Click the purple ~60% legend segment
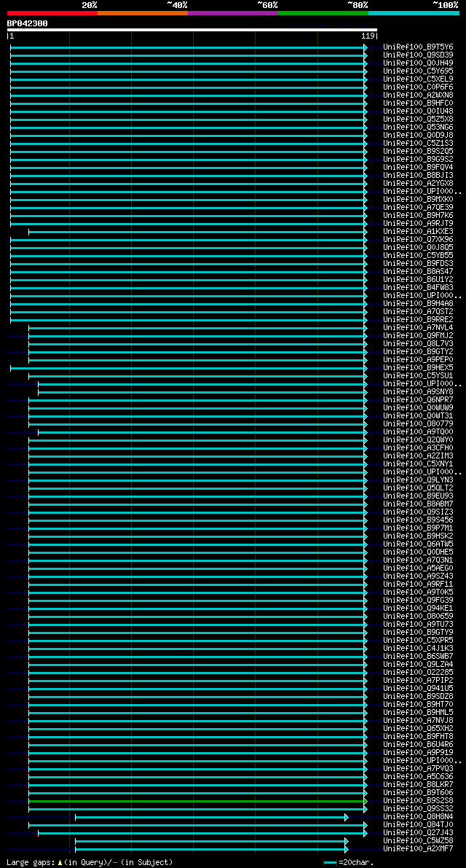Screen dimensions: 466x868 233,12
